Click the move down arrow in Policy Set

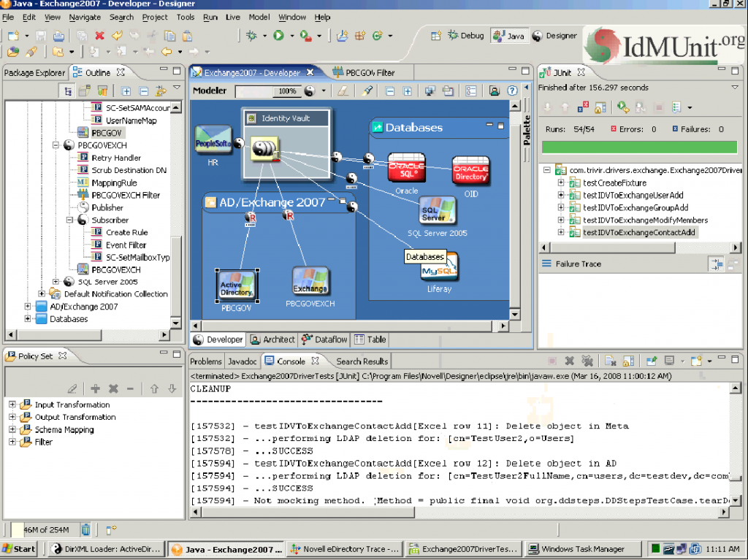pyautogui.click(x=172, y=388)
